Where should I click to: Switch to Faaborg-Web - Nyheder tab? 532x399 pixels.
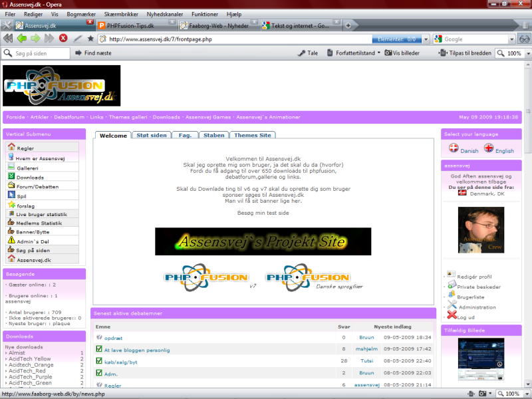pyautogui.click(x=219, y=25)
